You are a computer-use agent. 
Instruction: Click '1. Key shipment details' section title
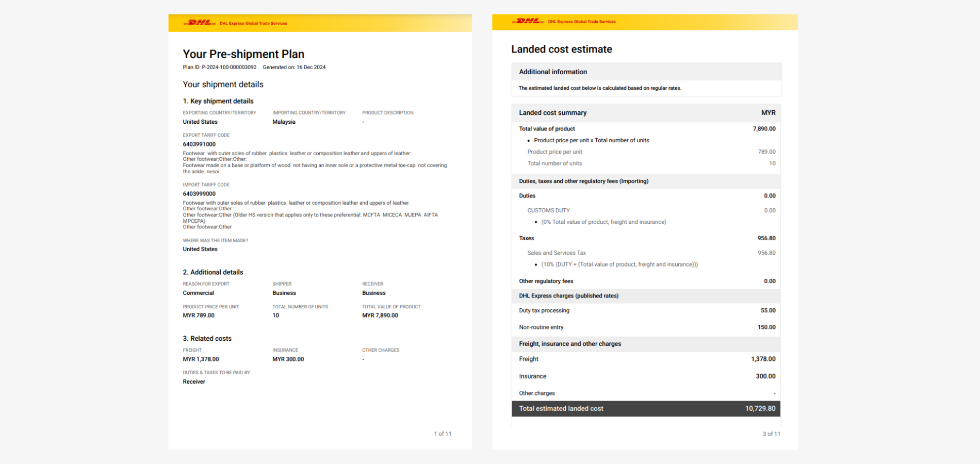point(218,101)
